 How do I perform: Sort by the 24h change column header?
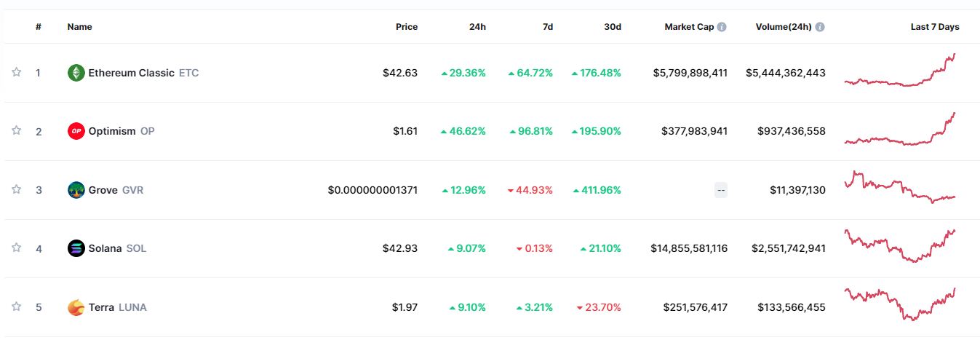pyautogui.click(x=477, y=27)
